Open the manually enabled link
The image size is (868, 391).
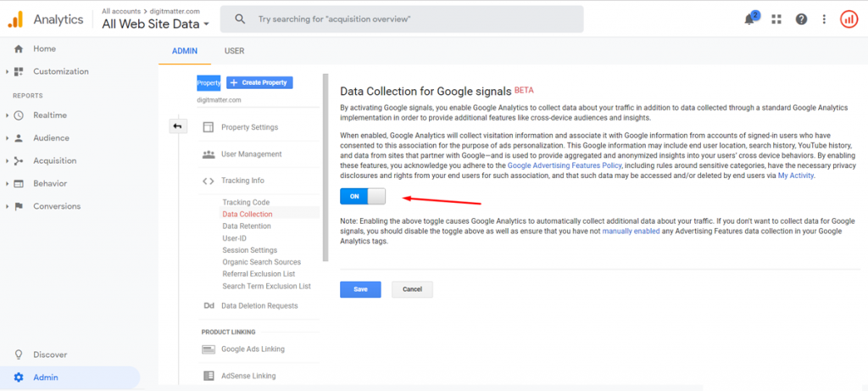click(631, 232)
